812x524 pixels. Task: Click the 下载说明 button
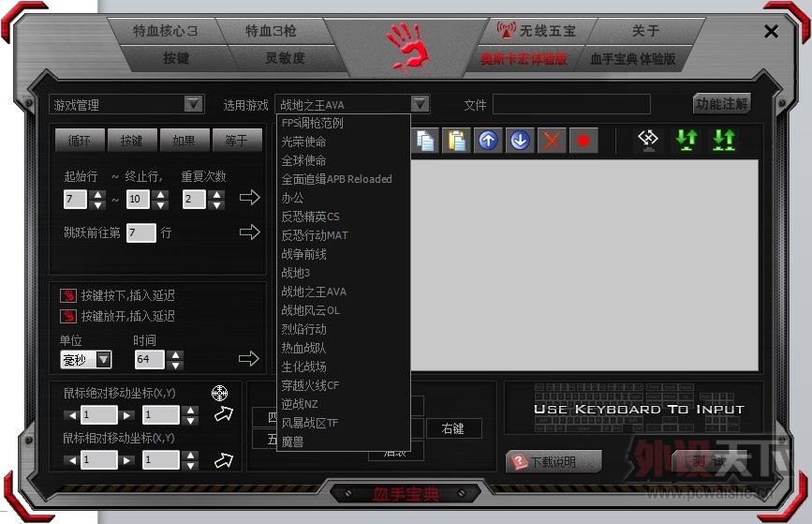pyautogui.click(x=554, y=461)
